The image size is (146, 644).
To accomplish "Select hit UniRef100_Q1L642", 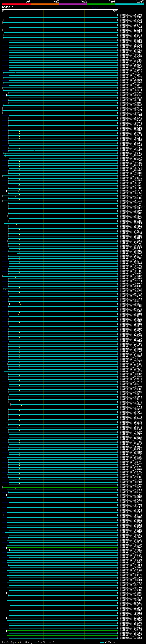I will click(x=131, y=608).
